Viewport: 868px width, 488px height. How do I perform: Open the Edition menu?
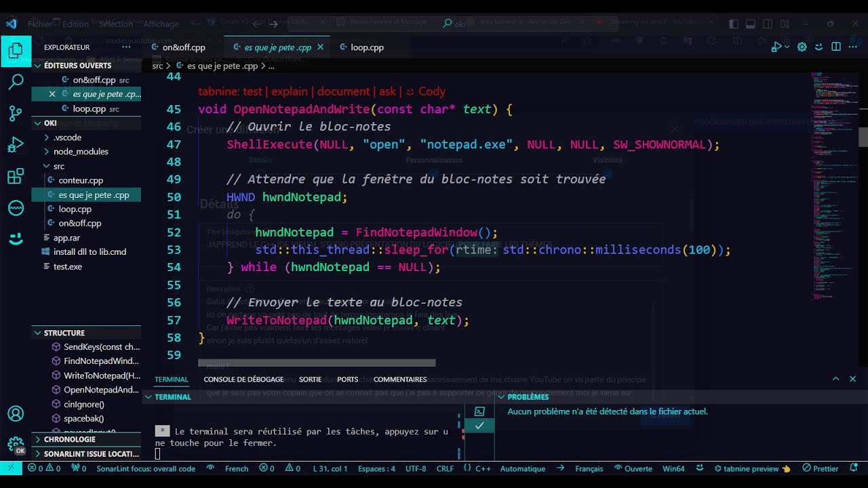pos(76,24)
